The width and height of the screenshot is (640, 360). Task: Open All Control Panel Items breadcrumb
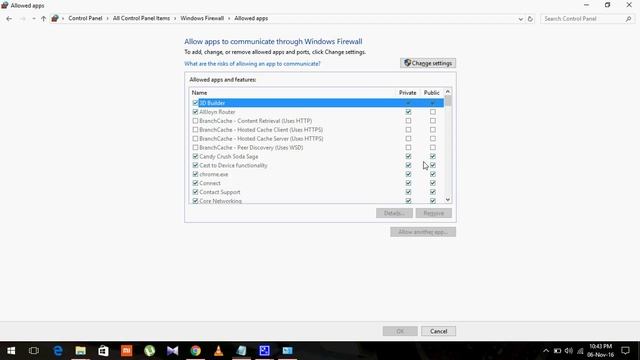click(x=141, y=18)
